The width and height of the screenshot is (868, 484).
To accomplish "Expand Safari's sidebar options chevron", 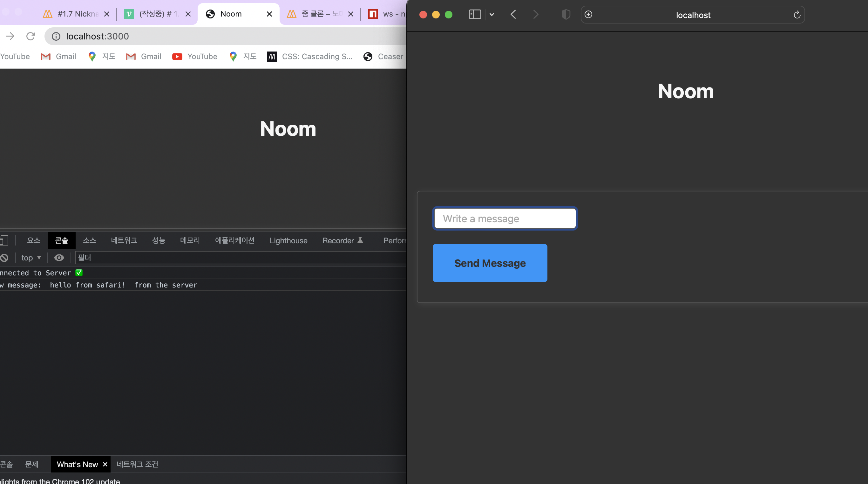I will (x=492, y=15).
